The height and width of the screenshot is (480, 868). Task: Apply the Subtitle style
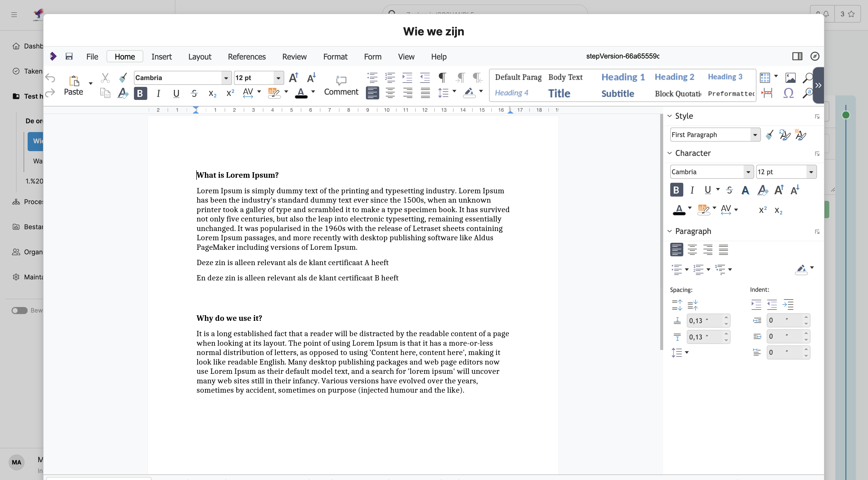[x=618, y=94]
